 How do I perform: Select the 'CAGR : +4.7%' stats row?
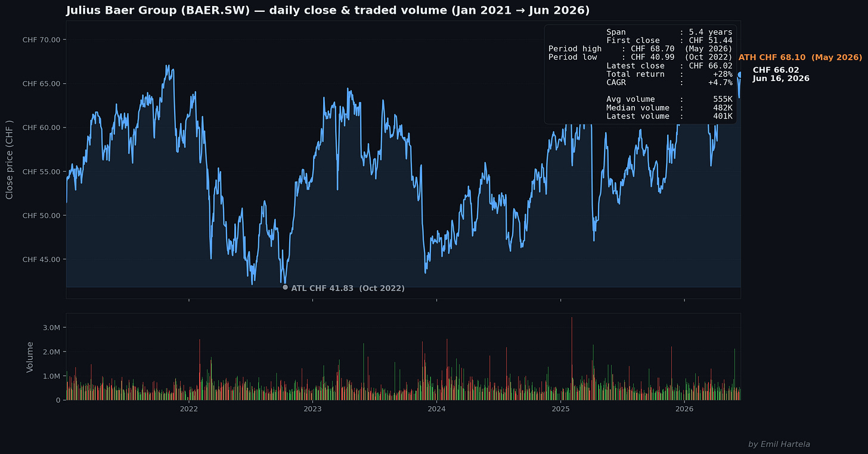pos(669,83)
